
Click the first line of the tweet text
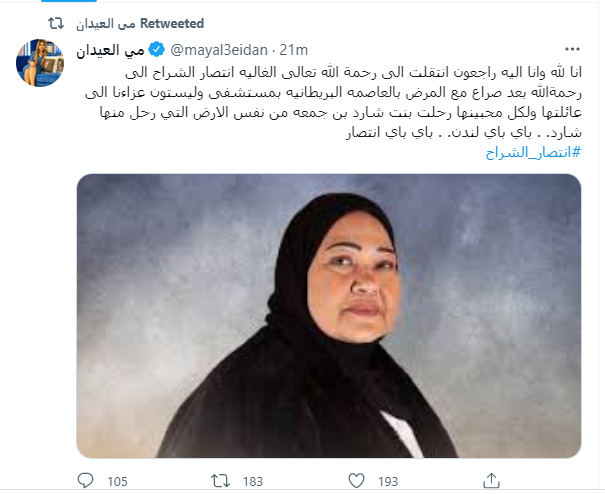click(353, 72)
